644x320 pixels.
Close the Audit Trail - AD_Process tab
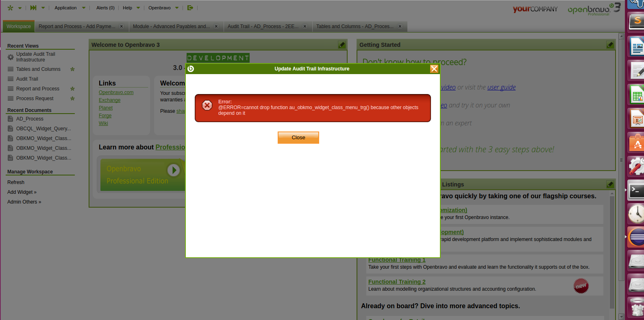[305, 26]
